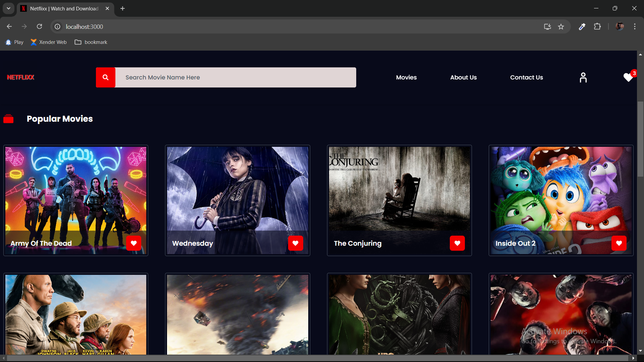Toggle like heart on Wednesday card
The width and height of the screenshot is (644, 362).
[295, 243]
